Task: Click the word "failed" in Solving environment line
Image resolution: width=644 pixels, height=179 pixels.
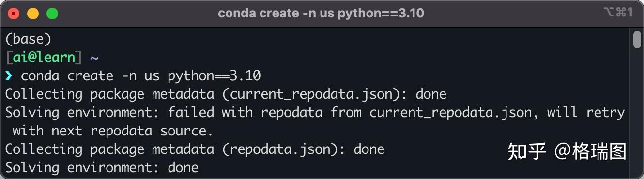Action: coord(191,112)
